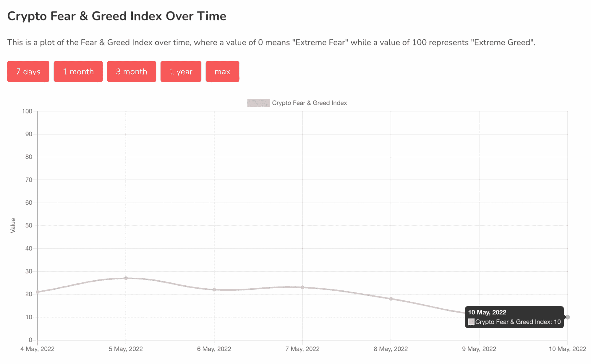This screenshot has width=591, height=364.
Task: Click the 100 label on the y-axis
Action: [27, 111]
